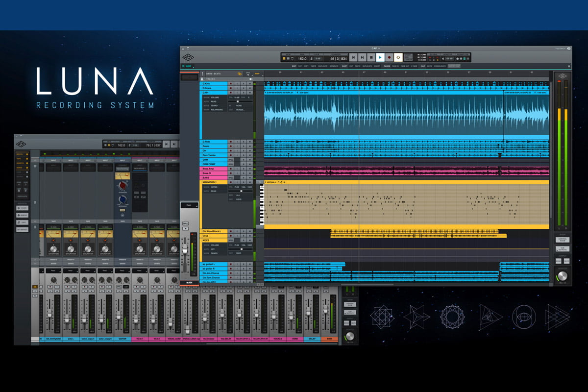The width and height of the screenshot is (588, 392).
Task: Open the CAP project title dropdown
Action: pos(375,49)
